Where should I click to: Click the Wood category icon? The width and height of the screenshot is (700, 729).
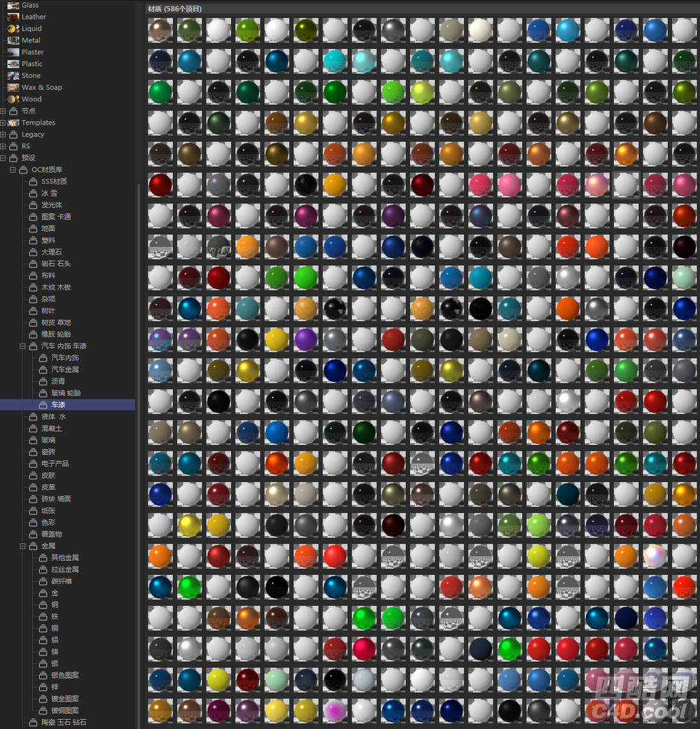pos(13,99)
